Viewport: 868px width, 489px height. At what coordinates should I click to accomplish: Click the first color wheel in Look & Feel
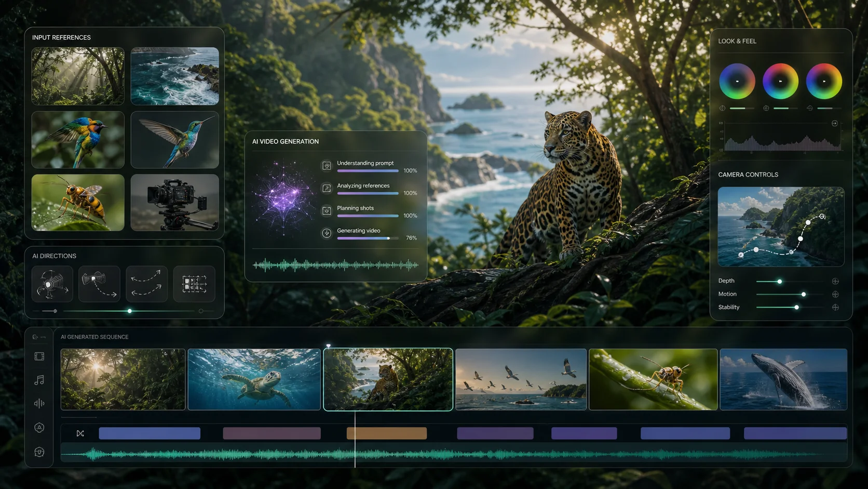tap(737, 82)
